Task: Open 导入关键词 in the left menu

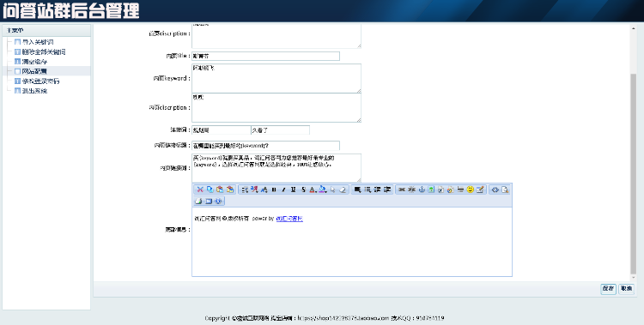Action: point(38,42)
